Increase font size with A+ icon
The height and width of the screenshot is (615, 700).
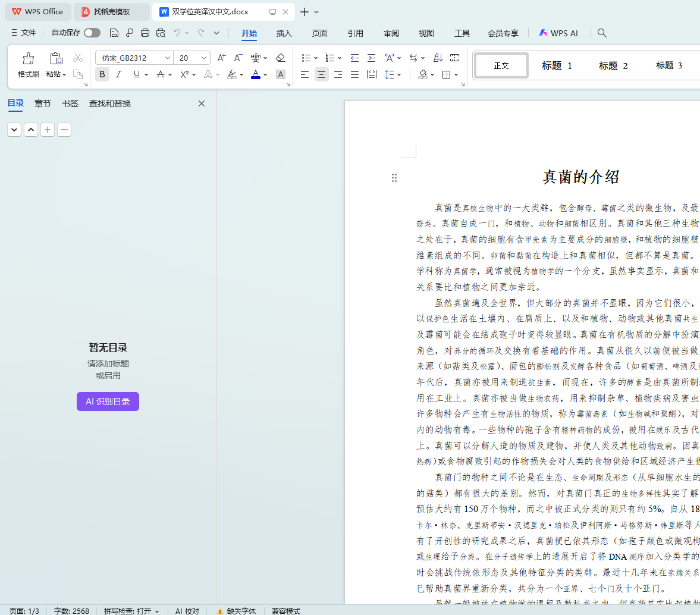[221, 58]
